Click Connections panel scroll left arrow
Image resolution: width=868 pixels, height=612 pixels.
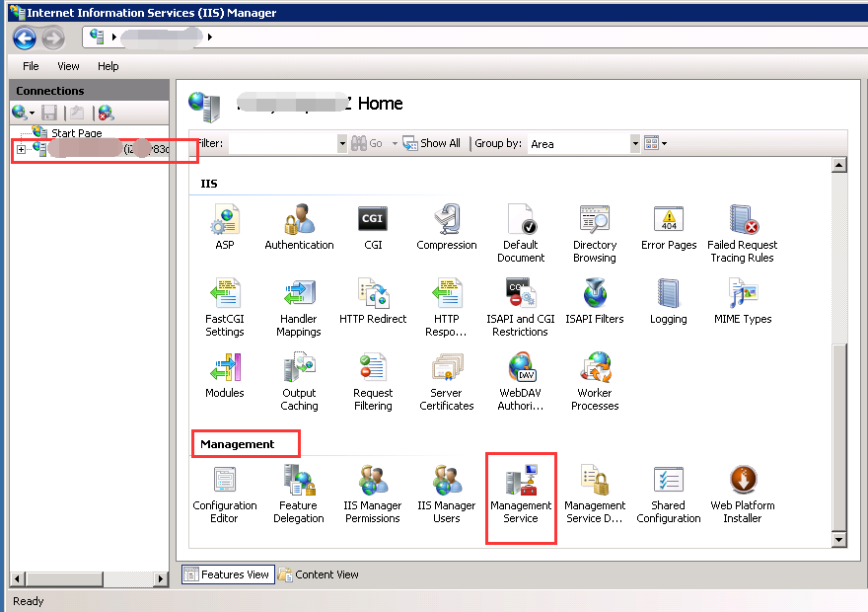(x=17, y=579)
